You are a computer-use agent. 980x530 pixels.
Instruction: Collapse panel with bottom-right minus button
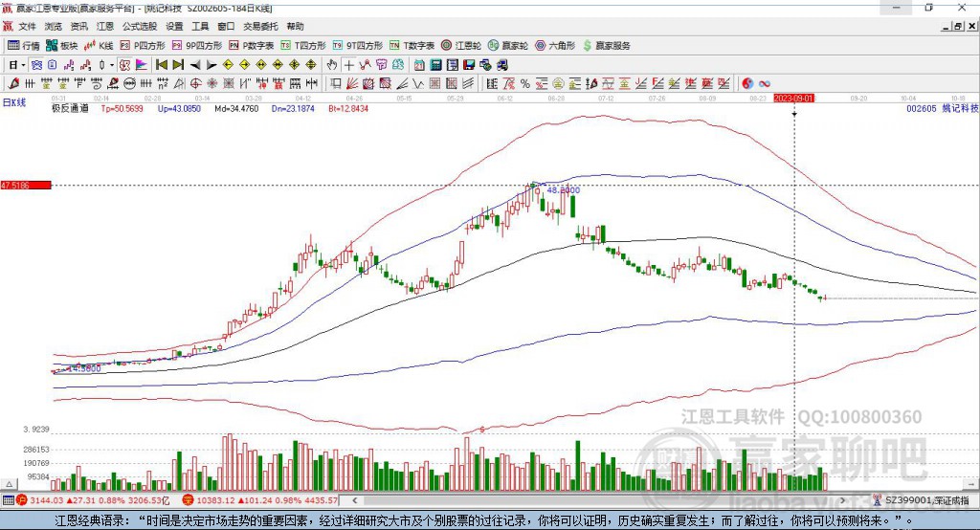pos(970,484)
